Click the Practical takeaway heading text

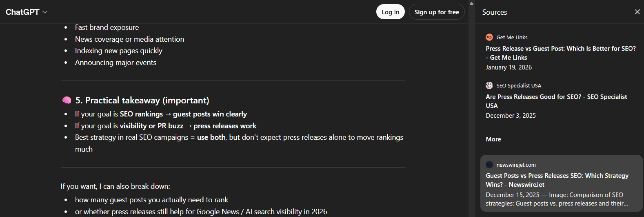[142, 101]
